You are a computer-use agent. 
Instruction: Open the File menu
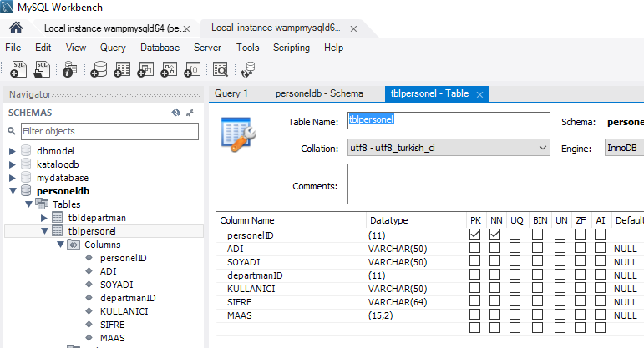(x=13, y=48)
